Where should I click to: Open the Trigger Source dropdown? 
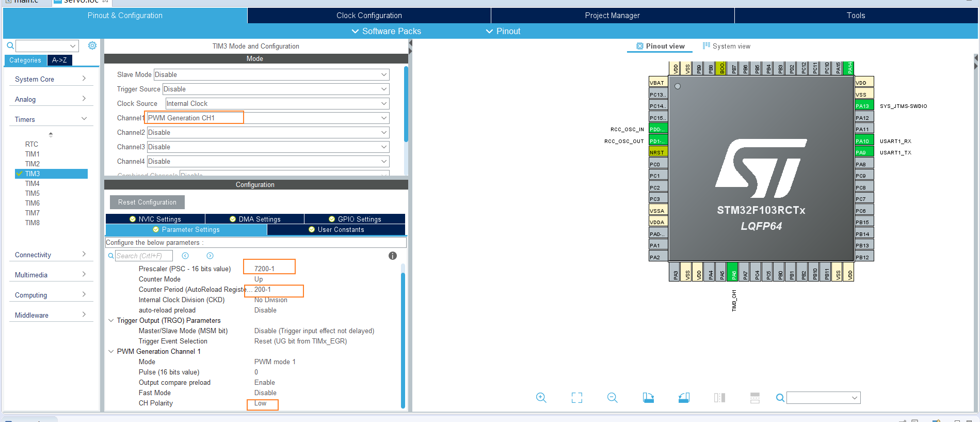(x=276, y=89)
